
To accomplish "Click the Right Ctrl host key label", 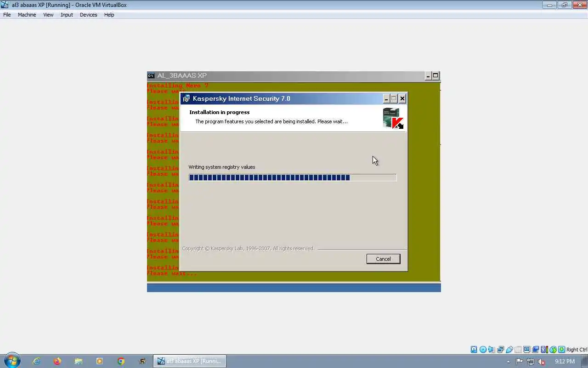I will pos(577,350).
